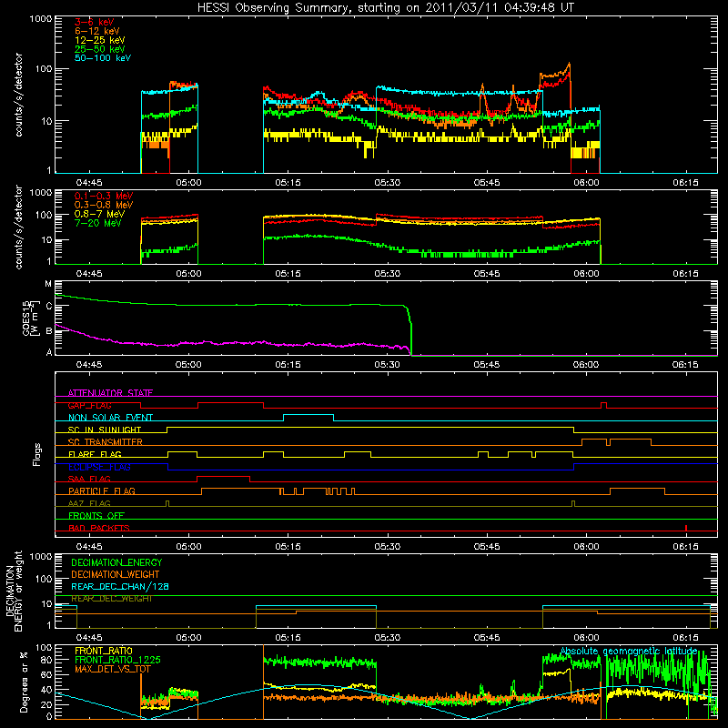Click the REAR_DEC_CHAN/128 legend label
Screen dimensions: 728x728
(x=120, y=587)
